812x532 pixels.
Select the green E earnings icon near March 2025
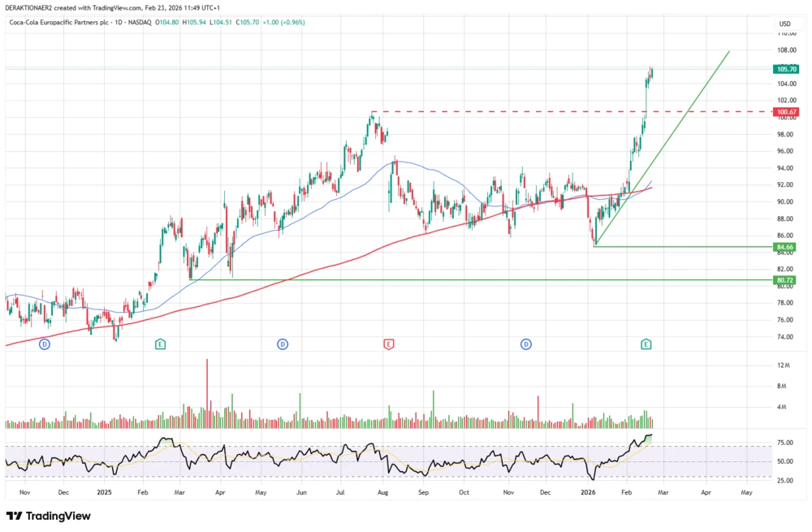160,344
